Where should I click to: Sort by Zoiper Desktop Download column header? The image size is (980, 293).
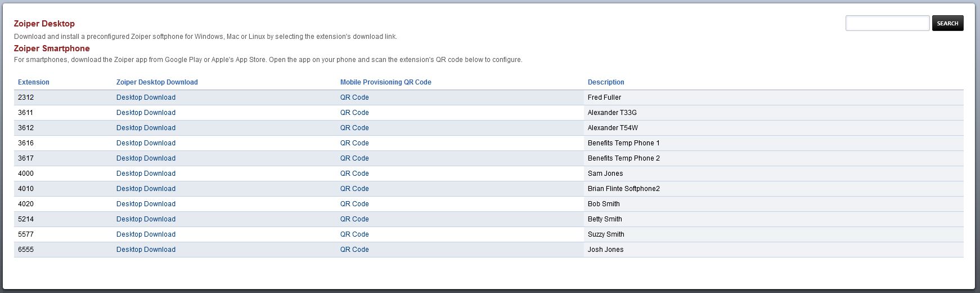(x=157, y=82)
